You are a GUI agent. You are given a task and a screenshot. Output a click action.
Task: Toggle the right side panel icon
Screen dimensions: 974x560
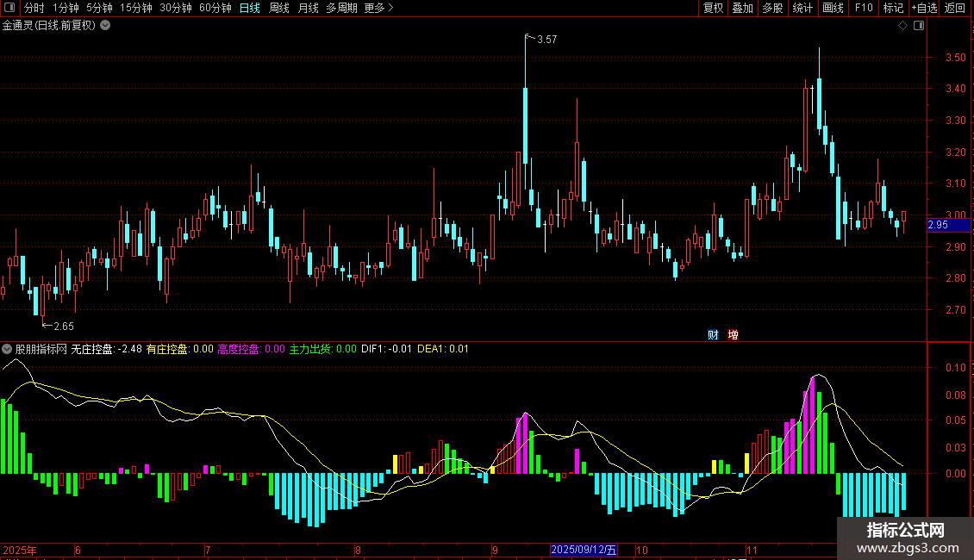919,26
